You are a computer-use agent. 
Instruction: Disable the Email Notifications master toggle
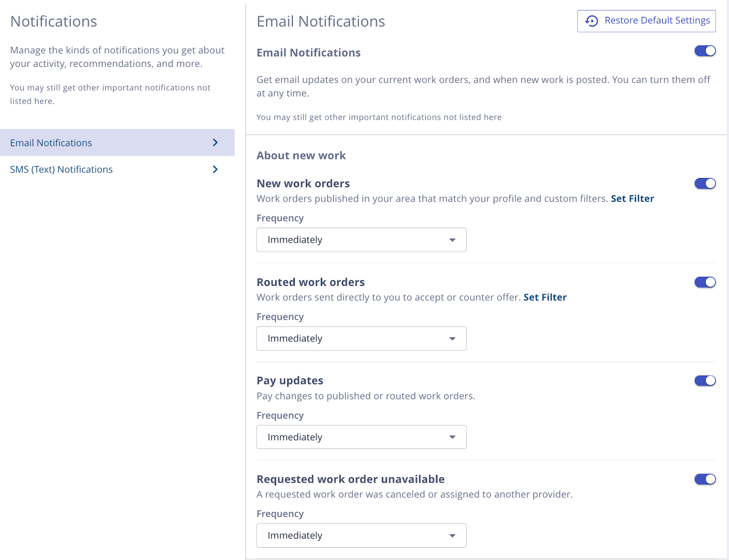[704, 51]
